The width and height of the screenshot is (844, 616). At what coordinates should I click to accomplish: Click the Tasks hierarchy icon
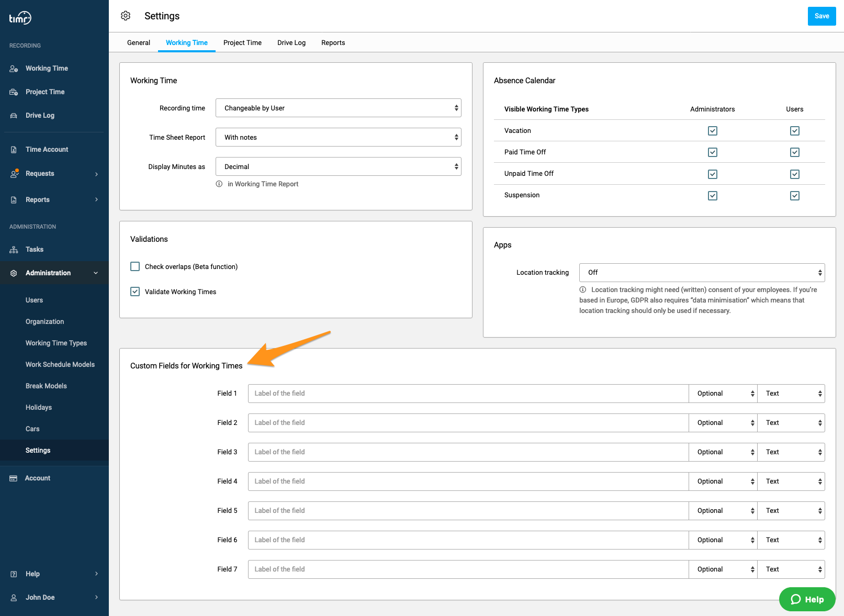point(14,250)
